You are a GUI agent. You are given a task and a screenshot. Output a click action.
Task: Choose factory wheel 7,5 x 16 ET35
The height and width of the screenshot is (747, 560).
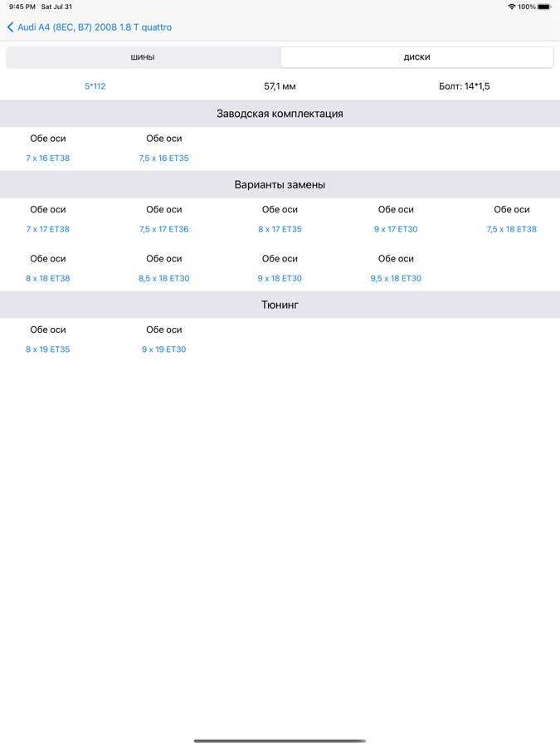[x=163, y=158]
